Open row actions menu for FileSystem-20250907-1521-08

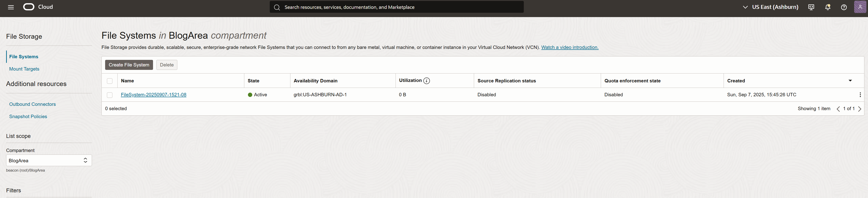pyautogui.click(x=860, y=95)
